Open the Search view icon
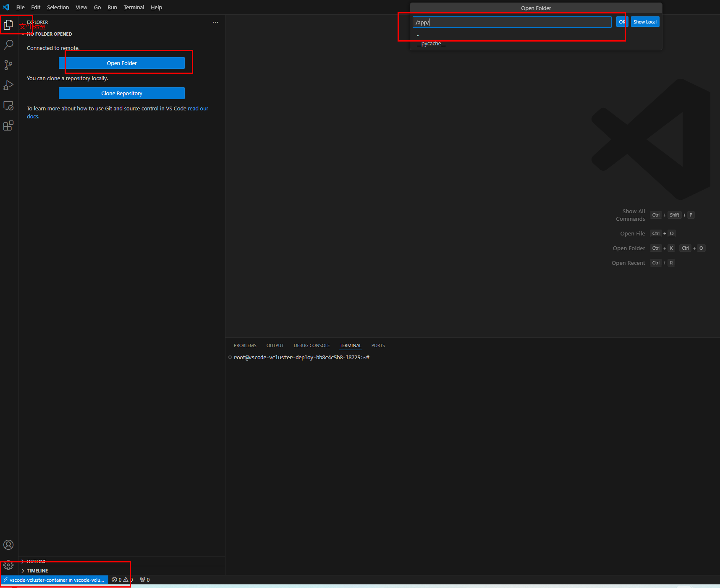The image size is (720, 588). coord(8,44)
